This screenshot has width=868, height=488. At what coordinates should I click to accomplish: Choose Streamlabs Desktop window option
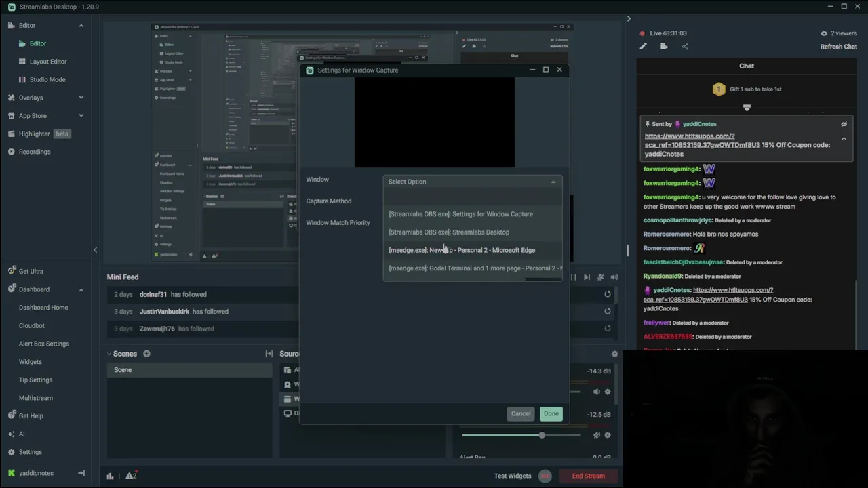473,232
